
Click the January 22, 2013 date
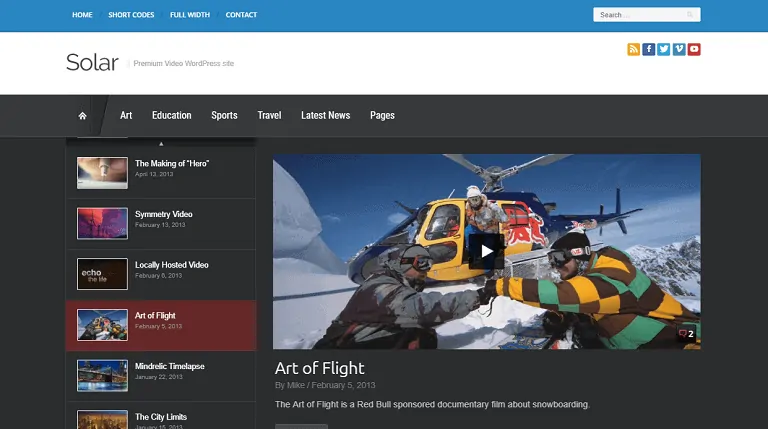[159, 377]
